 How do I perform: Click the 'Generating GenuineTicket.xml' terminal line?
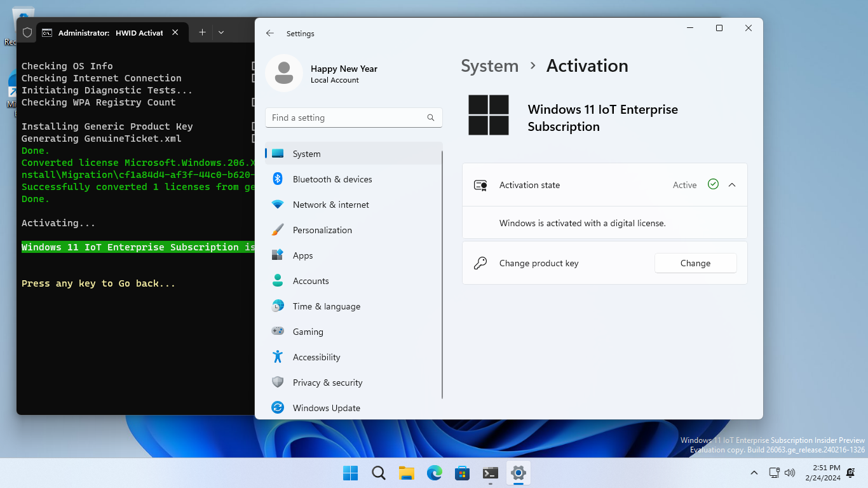pyautogui.click(x=102, y=139)
